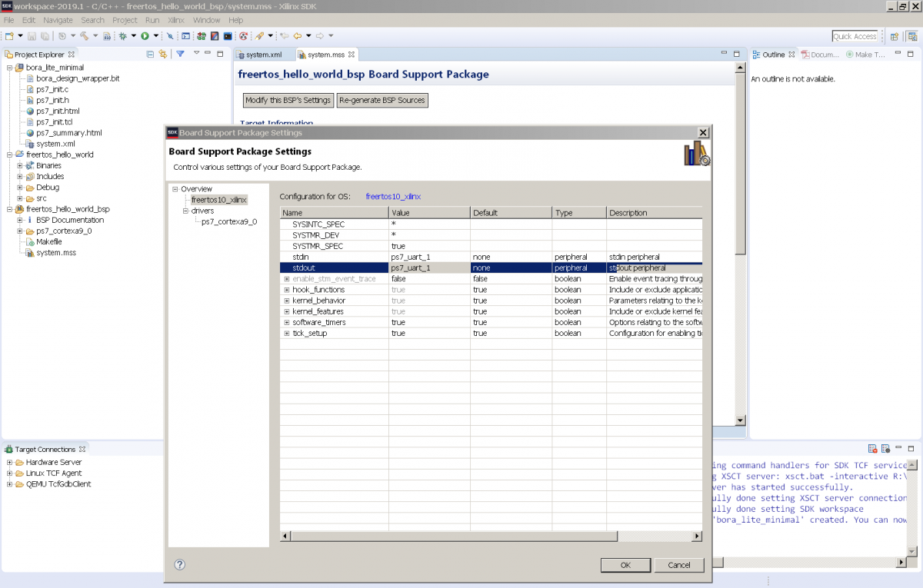Open the Xilinx menu

click(175, 20)
